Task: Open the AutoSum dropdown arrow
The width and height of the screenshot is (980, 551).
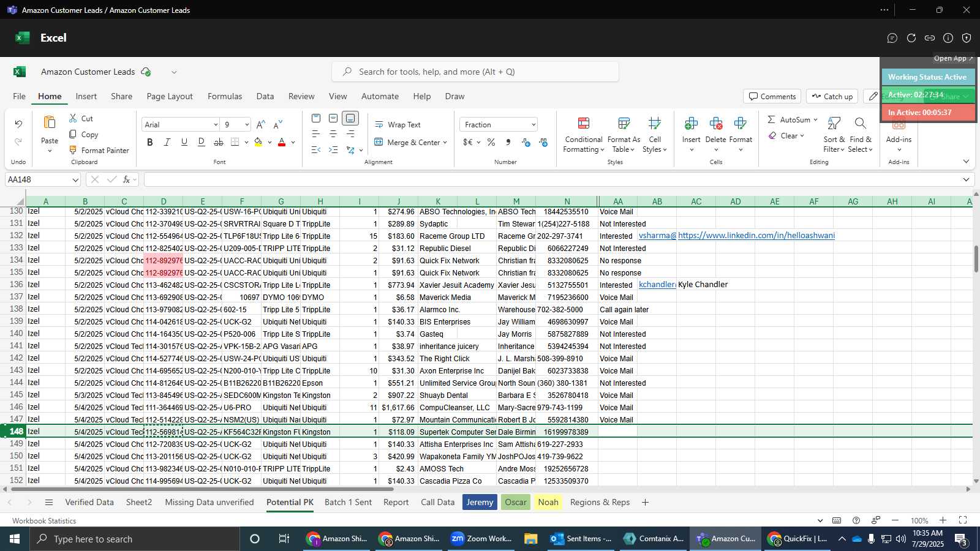Action: click(815, 119)
